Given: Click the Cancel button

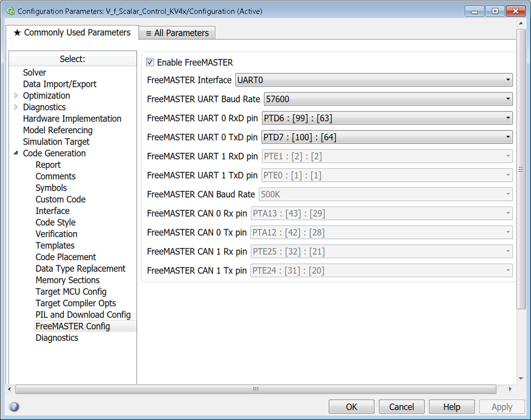Looking at the screenshot, I should [401, 407].
